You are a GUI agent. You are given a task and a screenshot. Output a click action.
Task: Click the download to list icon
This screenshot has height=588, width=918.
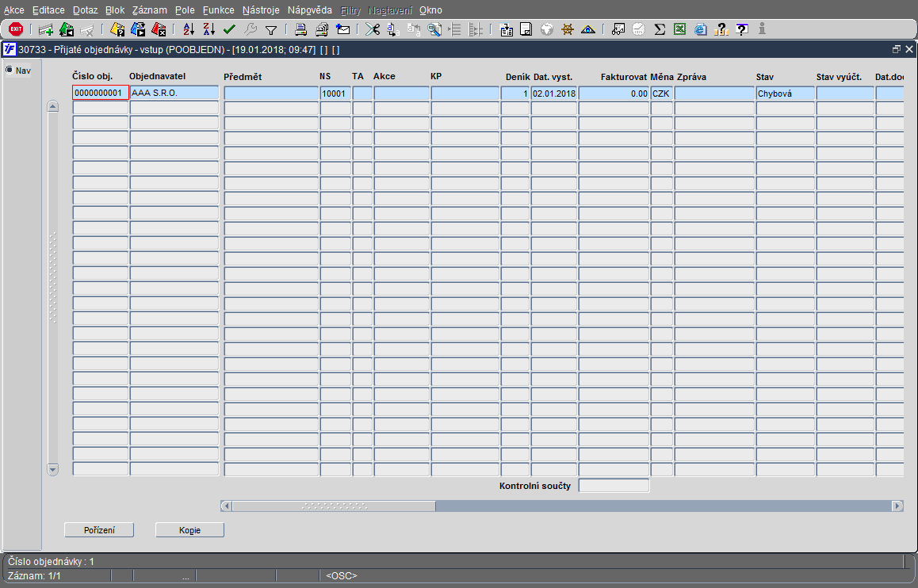[x=507, y=29]
